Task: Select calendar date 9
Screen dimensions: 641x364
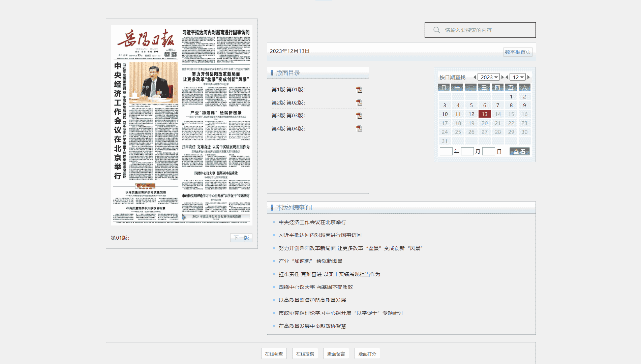Action: click(x=524, y=105)
